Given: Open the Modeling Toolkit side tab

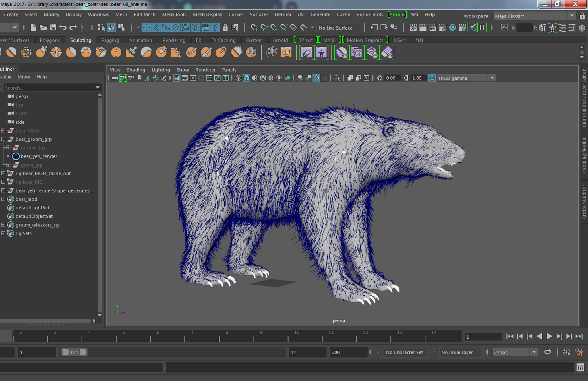Looking at the screenshot, I should [x=584, y=156].
